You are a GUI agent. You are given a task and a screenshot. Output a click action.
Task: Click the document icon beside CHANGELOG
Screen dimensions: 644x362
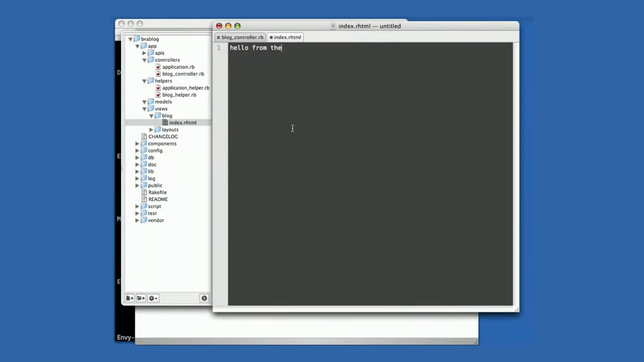click(x=144, y=136)
